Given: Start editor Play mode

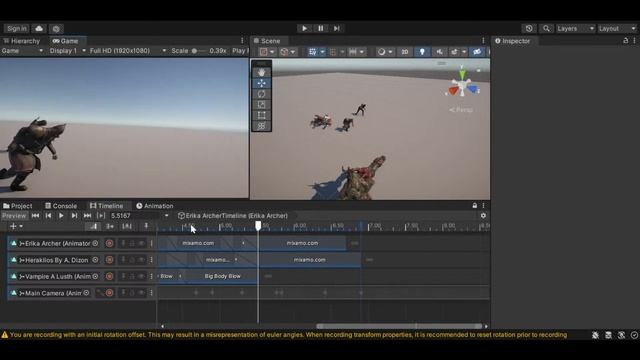Looking at the screenshot, I should click(x=304, y=29).
